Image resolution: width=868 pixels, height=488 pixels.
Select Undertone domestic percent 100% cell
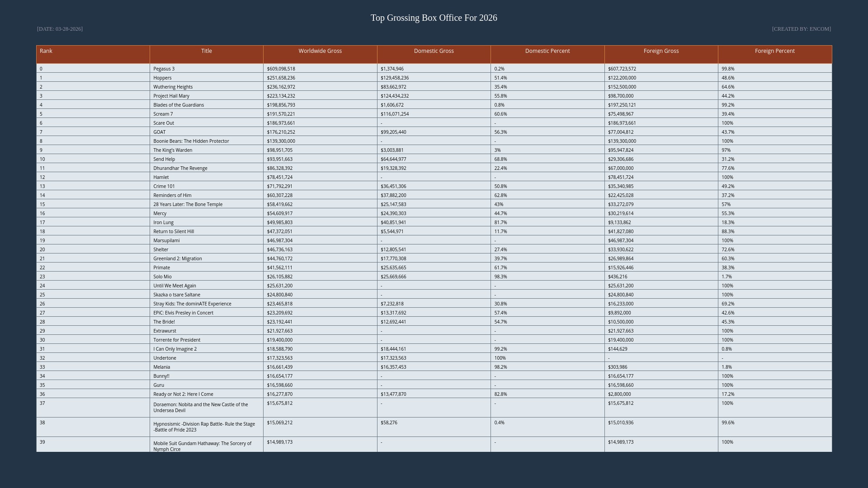point(500,358)
